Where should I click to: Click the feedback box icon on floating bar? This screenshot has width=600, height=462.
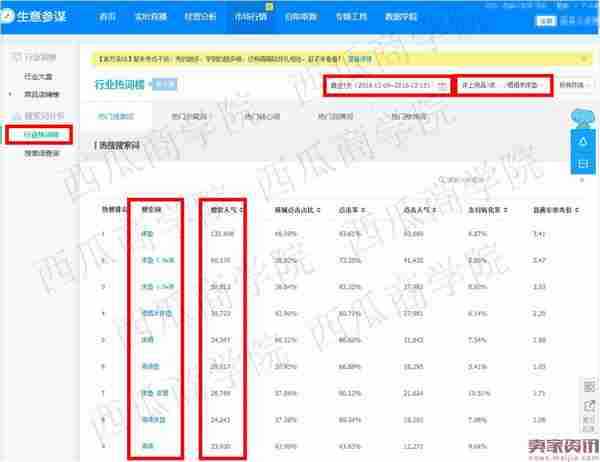(x=583, y=164)
